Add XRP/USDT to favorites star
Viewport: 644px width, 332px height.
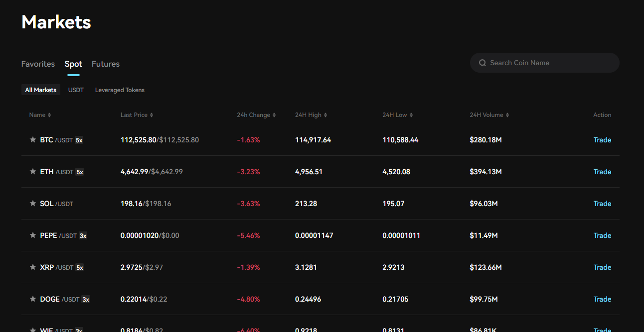pyautogui.click(x=33, y=267)
